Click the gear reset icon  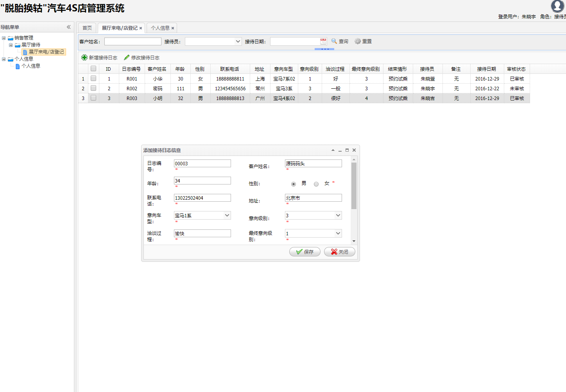pyautogui.click(x=358, y=41)
